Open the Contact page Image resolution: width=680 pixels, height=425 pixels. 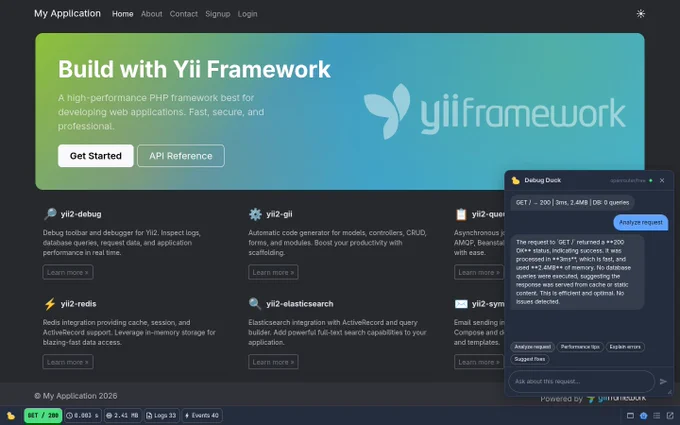(x=183, y=14)
